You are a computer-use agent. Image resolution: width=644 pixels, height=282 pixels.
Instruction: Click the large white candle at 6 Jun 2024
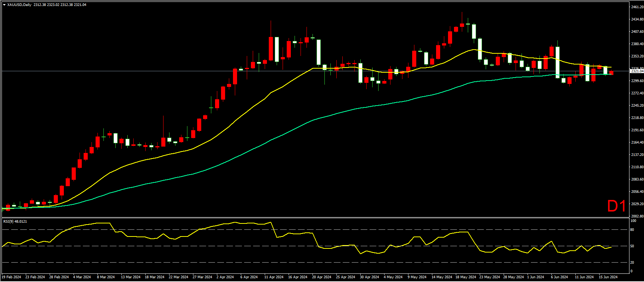click(557, 62)
